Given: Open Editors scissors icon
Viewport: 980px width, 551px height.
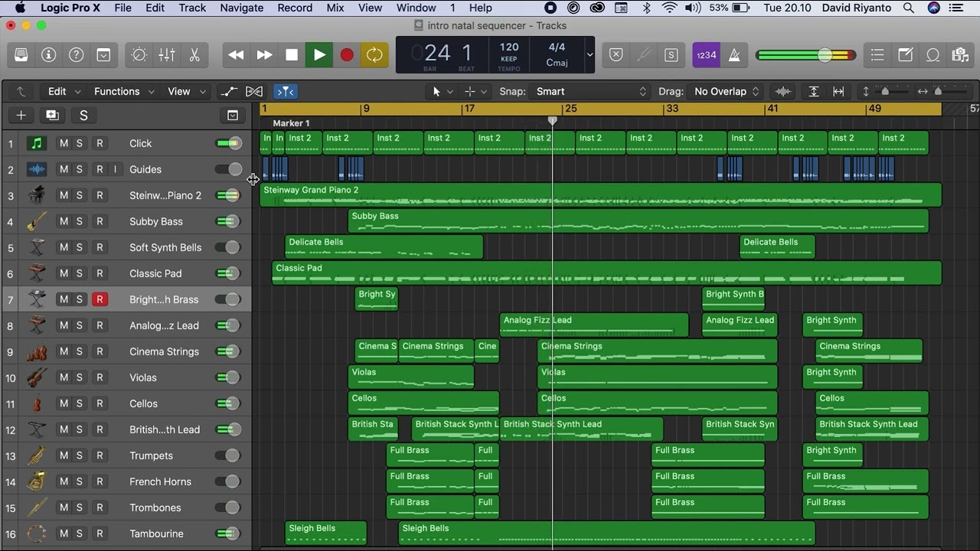Looking at the screenshot, I should (x=194, y=55).
